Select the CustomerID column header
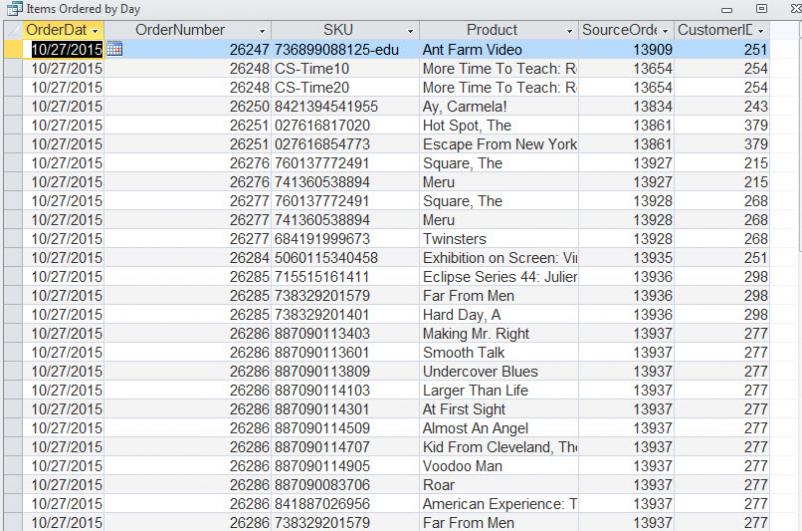Viewport: 802px width, 531px height. pos(722,30)
